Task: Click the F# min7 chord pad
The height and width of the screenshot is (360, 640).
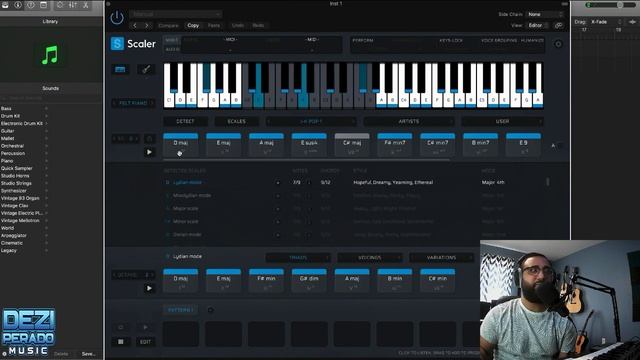Action: click(x=395, y=145)
